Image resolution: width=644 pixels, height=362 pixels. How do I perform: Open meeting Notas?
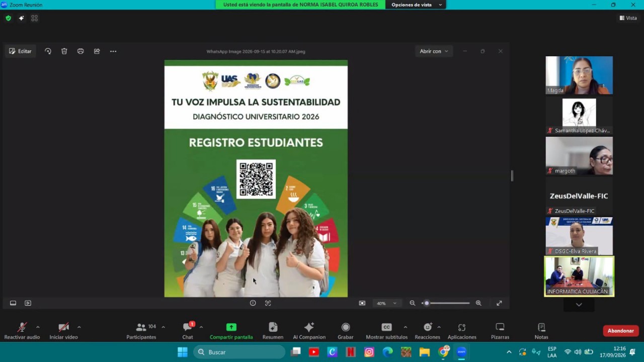[x=541, y=331]
